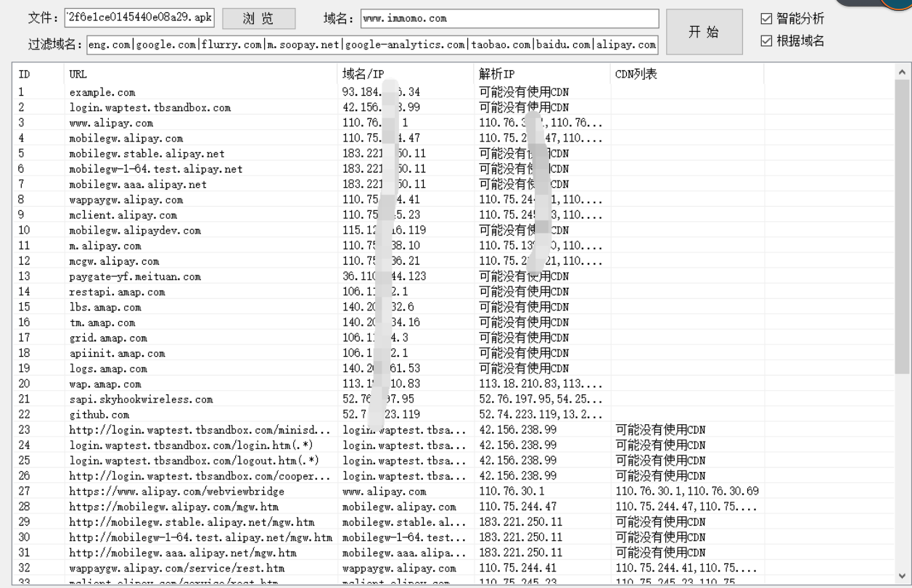This screenshot has width=912, height=588.
Task: Focus the 文件 apk path field
Action: [139, 18]
